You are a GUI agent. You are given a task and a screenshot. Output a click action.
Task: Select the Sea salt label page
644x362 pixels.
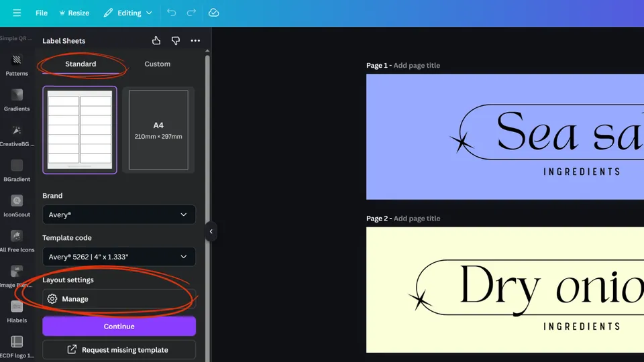505,137
